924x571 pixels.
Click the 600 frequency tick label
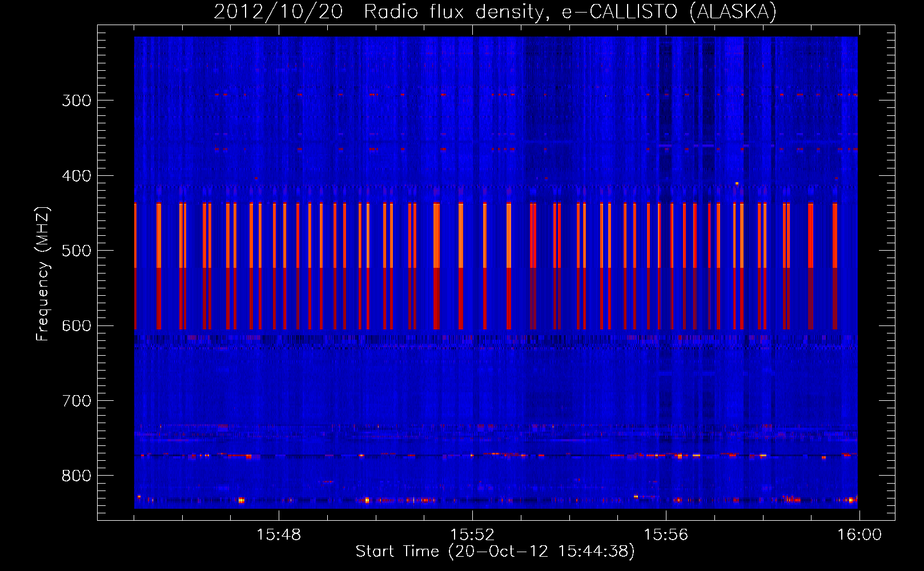click(x=77, y=326)
